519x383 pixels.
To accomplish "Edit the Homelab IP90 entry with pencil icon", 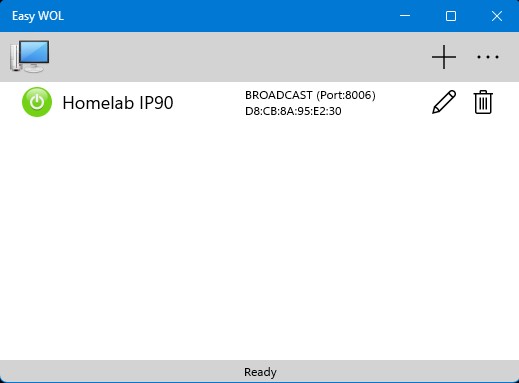I will pos(444,102).
